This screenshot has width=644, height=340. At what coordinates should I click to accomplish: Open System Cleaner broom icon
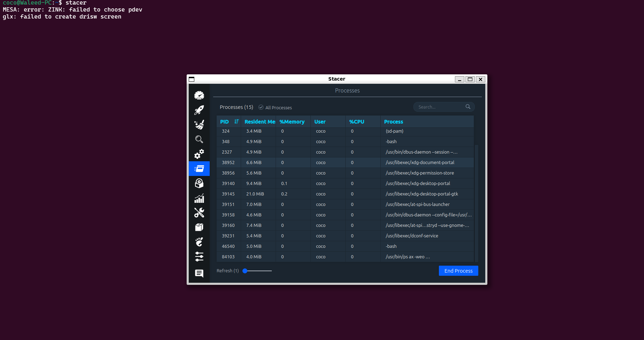tap(199, 125)
